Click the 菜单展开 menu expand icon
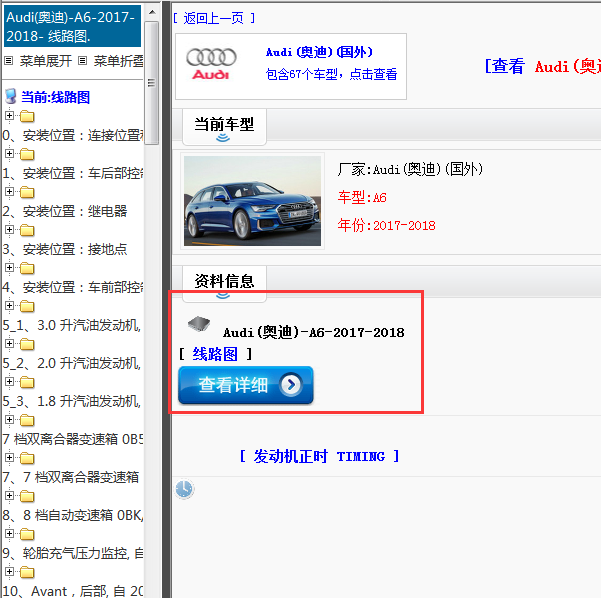This screenshot has width=601, height=598. click(x=9, y=61)
